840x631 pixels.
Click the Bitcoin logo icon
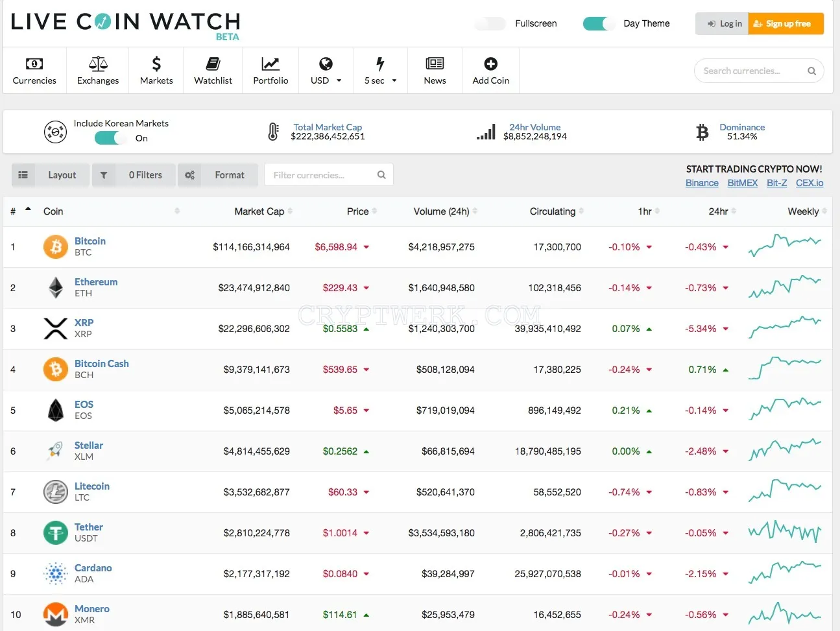56,247
